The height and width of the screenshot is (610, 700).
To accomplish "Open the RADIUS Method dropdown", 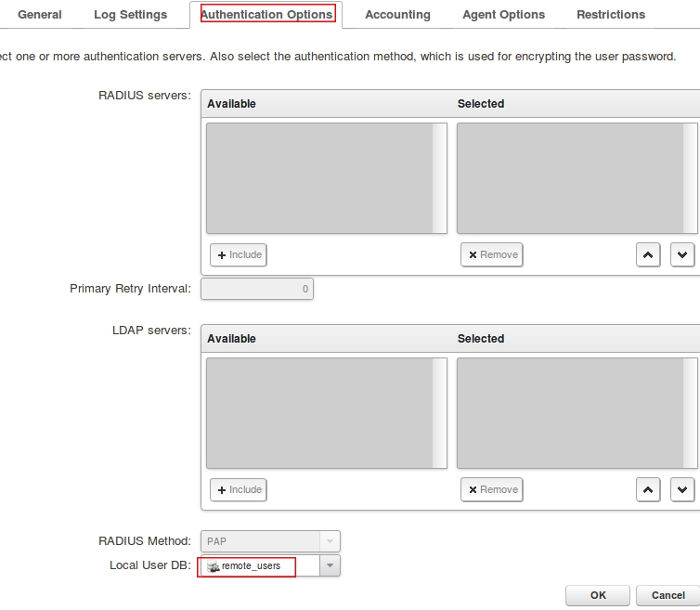I will point(330,541).
